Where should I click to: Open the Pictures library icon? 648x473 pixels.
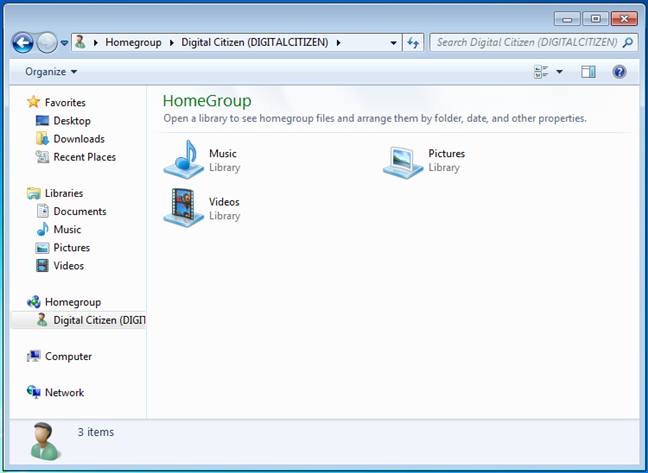click(403, 160)
